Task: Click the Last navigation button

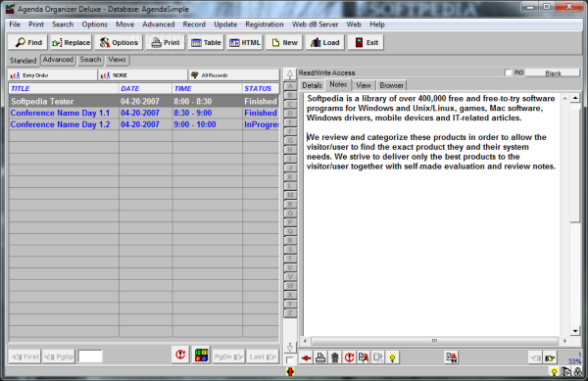Action: pyautogui.click(x=263, y=357)
